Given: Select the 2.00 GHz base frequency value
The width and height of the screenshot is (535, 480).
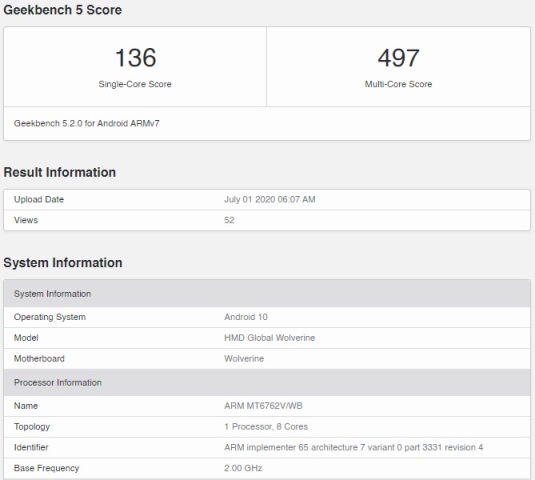Looking at the screenshot, I should tap(243, 468).
